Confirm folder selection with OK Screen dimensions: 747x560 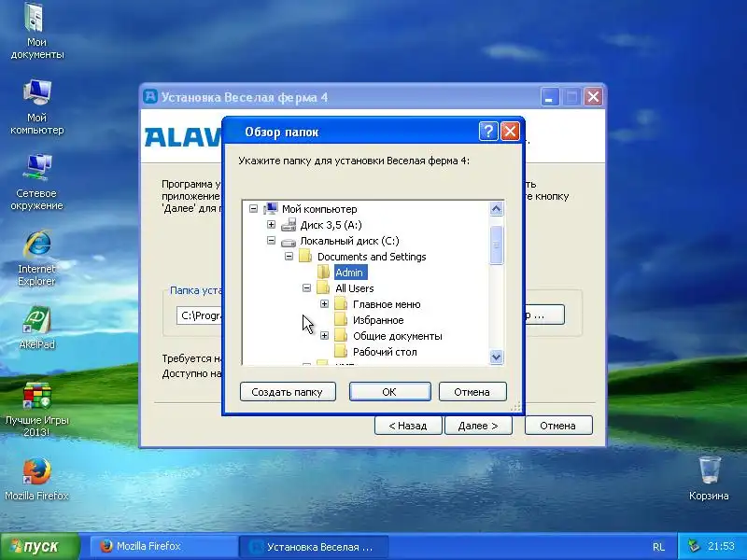click(389, 391)
